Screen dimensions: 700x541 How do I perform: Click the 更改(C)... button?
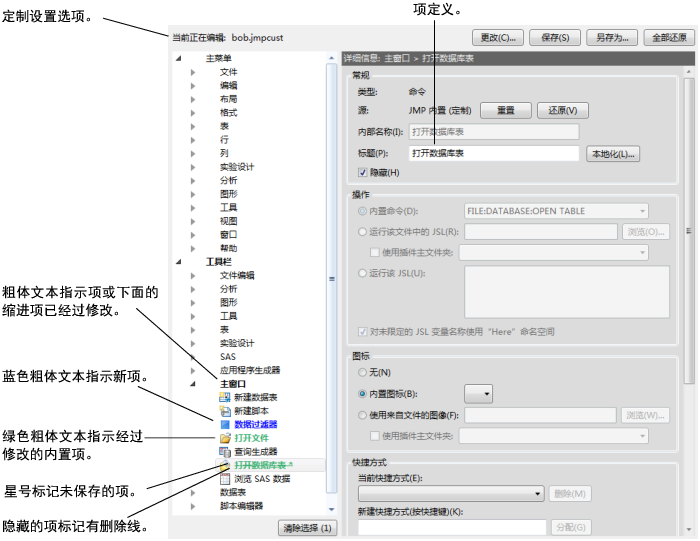point(498,37)
